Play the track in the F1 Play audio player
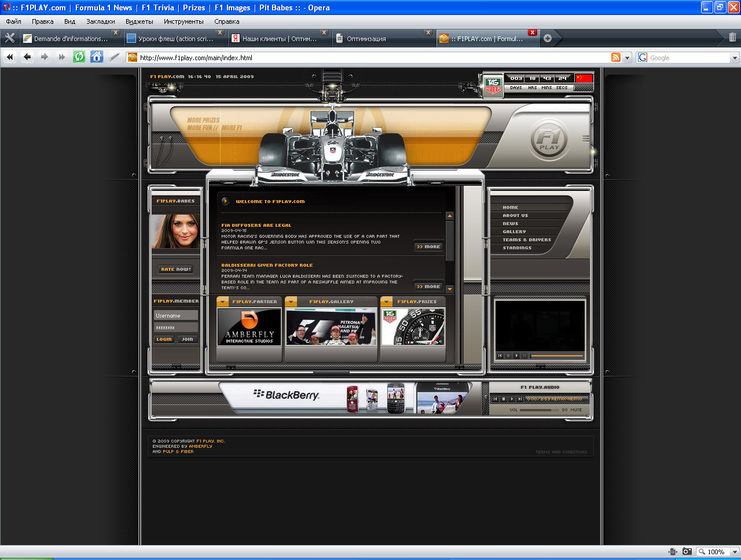The image size is (741, 560). pyautogui.click(x=512, y=399)
